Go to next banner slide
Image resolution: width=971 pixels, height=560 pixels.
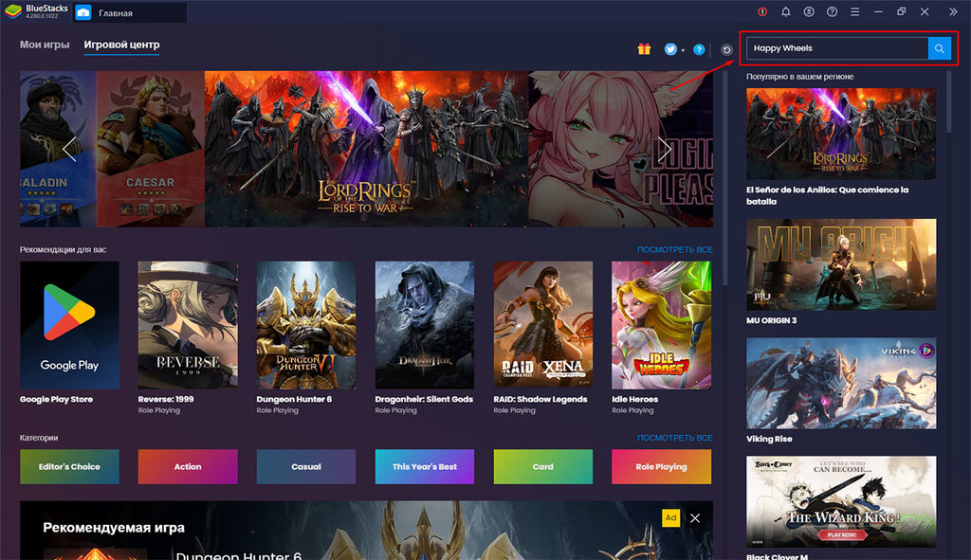pos(665,149)
